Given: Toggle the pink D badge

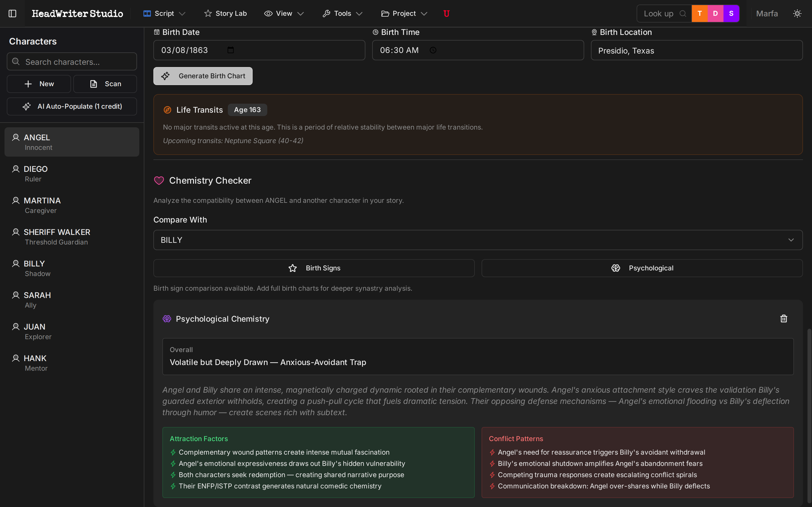Looking at the screenshot, I should click(715, 14).
